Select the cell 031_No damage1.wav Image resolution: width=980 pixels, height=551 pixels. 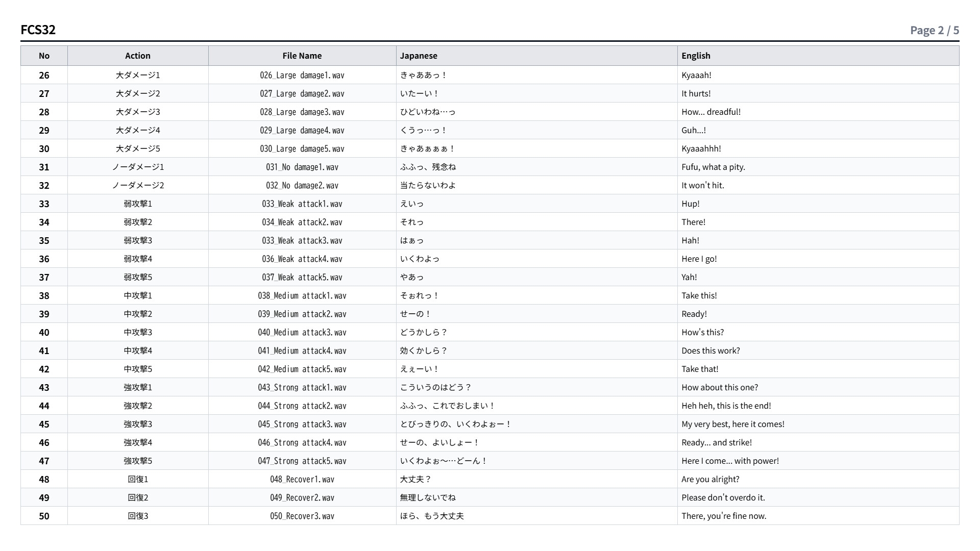tap(302, 167)
